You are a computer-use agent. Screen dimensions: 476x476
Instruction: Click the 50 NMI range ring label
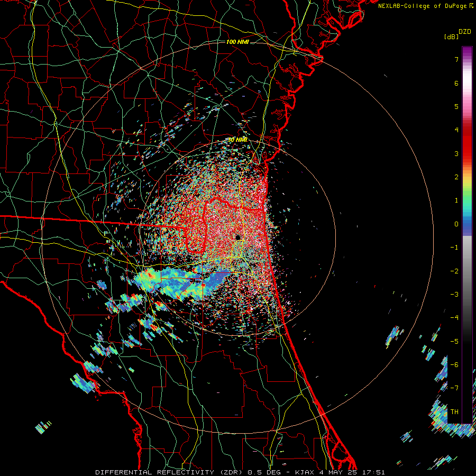[237, 140]
